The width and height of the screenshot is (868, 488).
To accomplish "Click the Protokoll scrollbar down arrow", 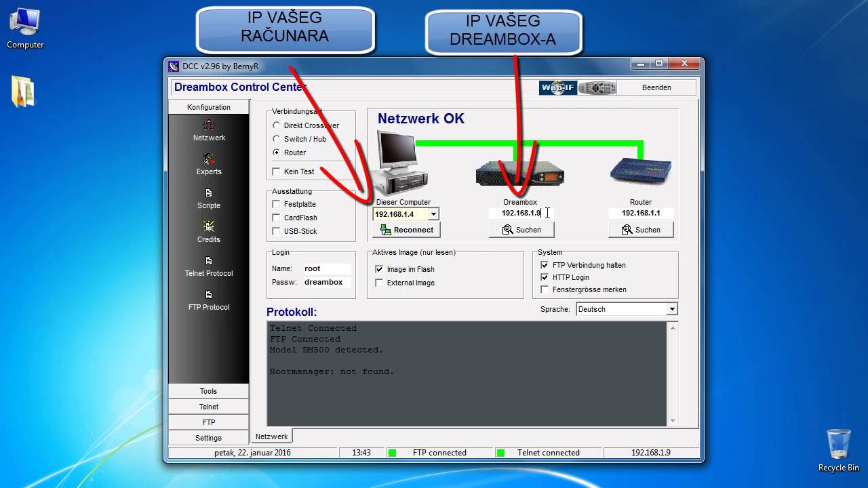I will tap(673, 420).
